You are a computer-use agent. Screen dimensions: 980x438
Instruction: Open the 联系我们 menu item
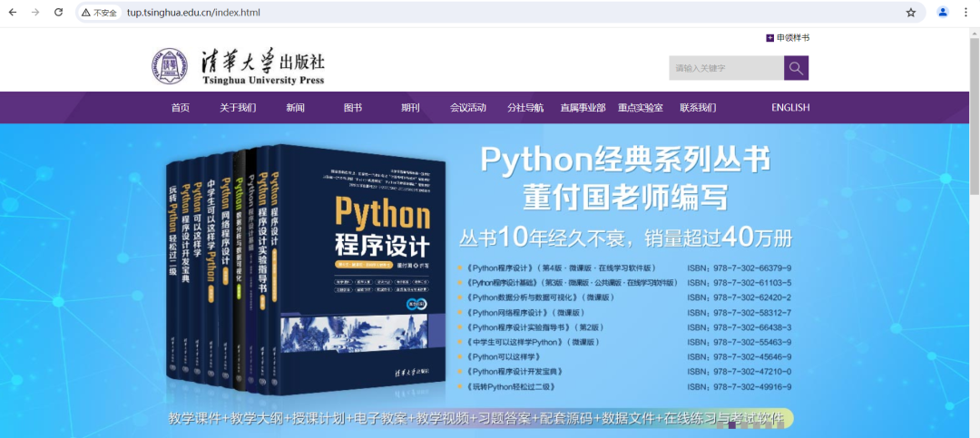[698, 108]
